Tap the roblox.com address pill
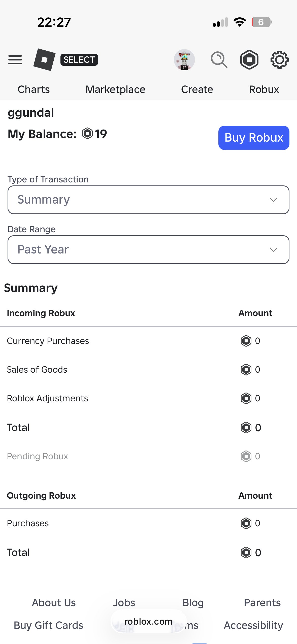Viewport: 297px width, 644px height. 148,621
